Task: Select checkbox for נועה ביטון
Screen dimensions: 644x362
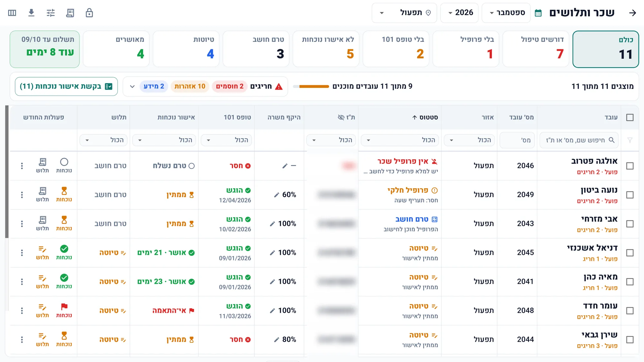Action: [x=630, y=195]
